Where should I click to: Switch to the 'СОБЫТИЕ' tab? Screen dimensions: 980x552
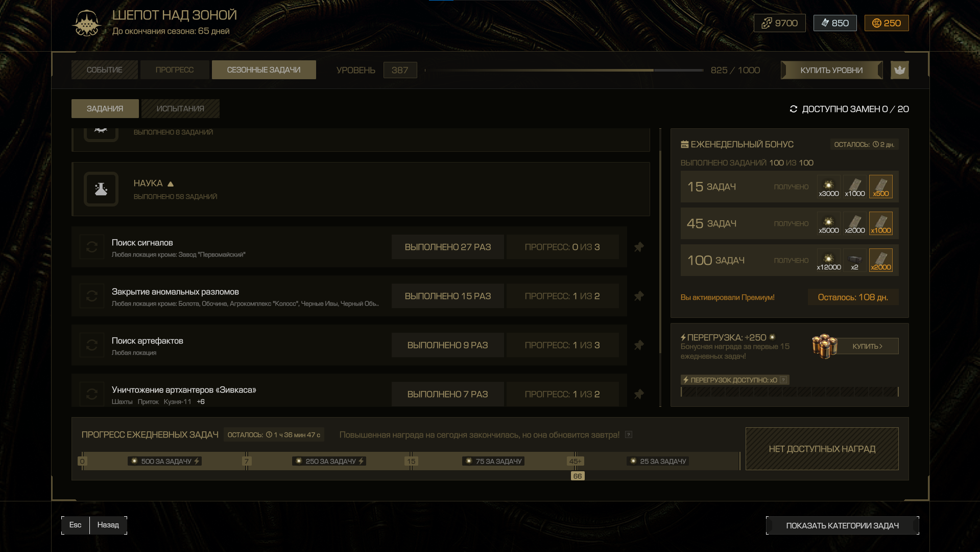[x=104, y=70]
